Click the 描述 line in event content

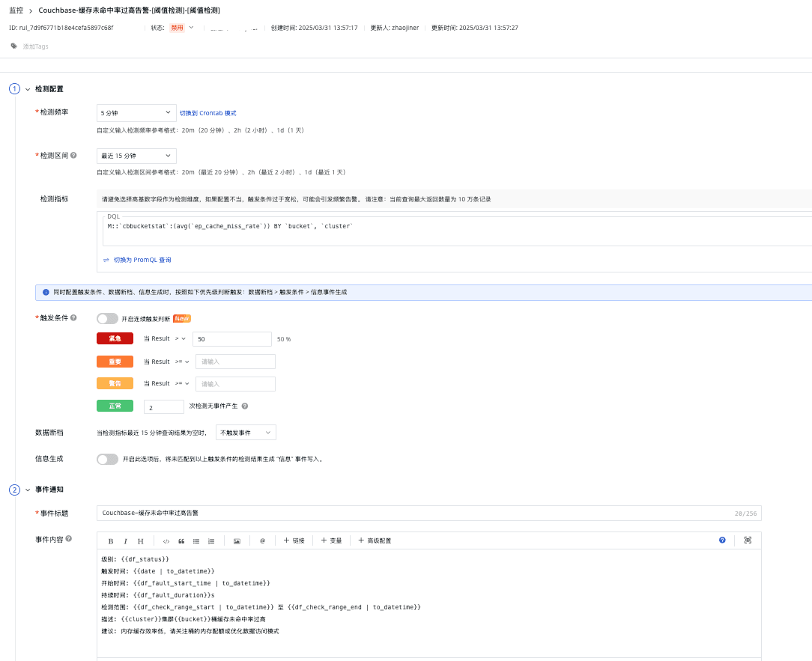184,620
